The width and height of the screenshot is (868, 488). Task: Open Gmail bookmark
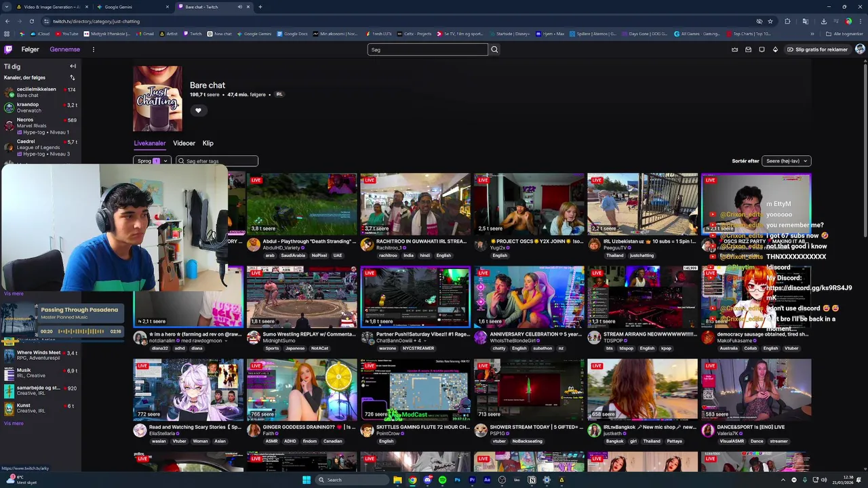click(x=145, y=34)
